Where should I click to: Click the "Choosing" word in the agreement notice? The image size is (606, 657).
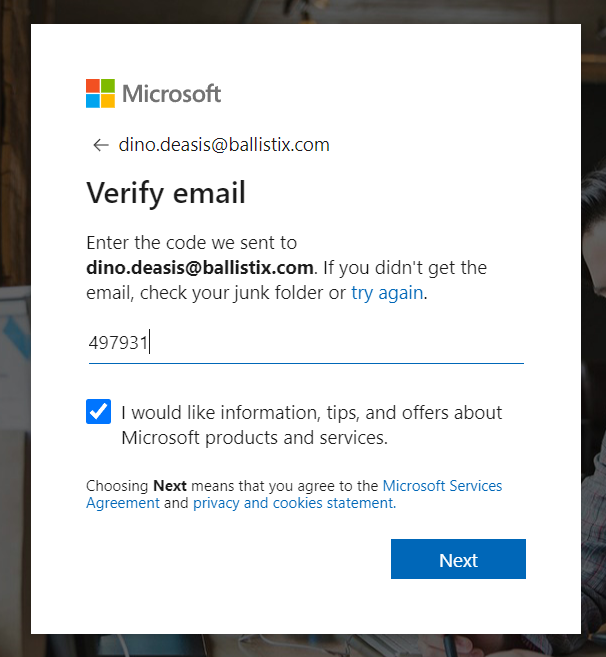tap(117, 486)
